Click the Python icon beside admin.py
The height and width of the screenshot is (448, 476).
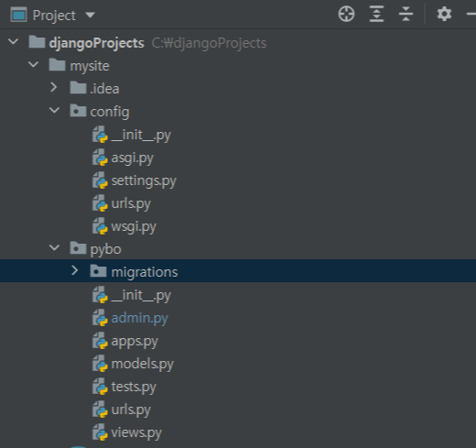100,318
